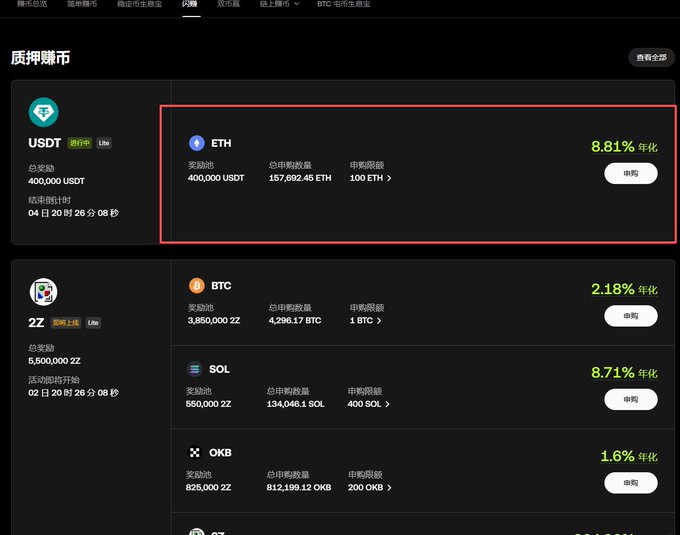Click the 进行中 status badge beside USDT
680x535 pixels.
tap(80, 143)
